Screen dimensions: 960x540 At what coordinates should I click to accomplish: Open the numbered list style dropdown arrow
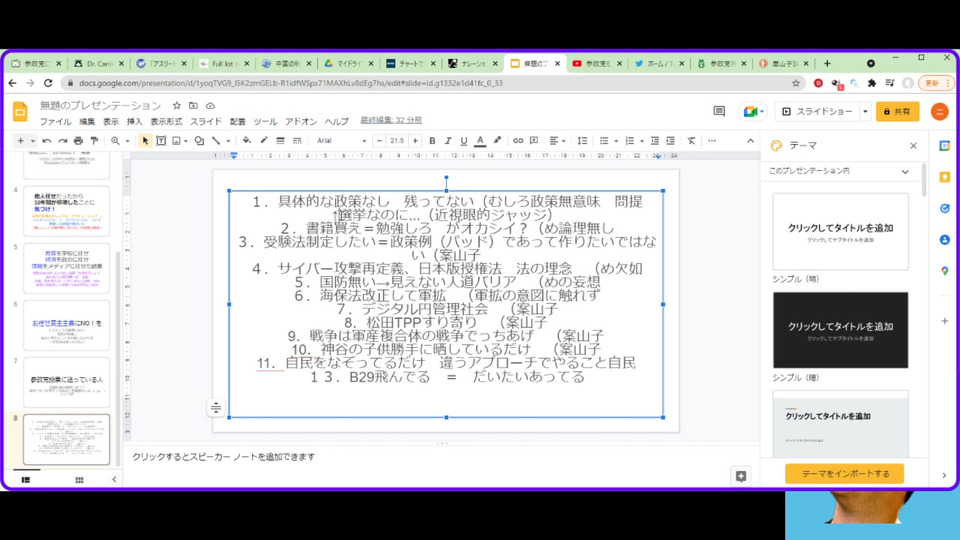point(642,141)
